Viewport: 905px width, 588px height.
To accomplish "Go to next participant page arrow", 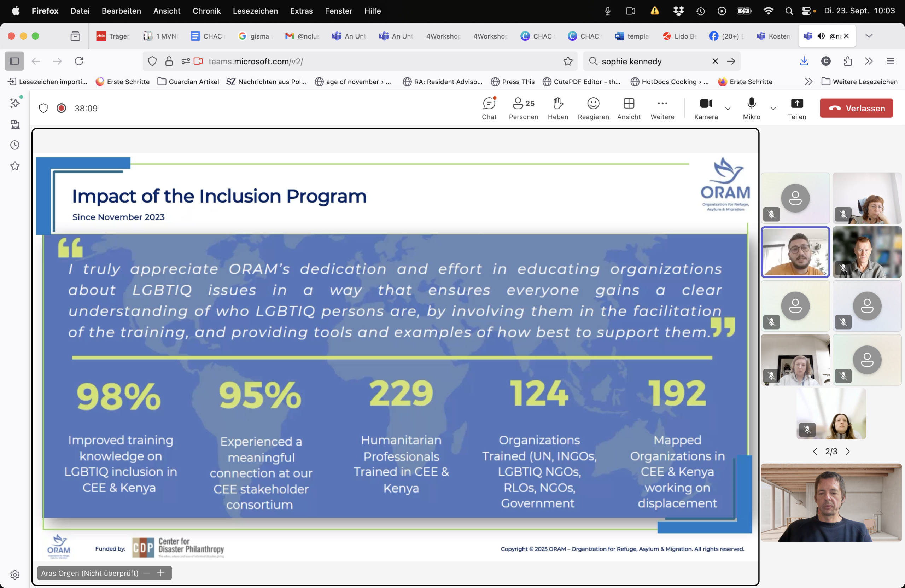I will pyautogui.click(x=848, y=452).
